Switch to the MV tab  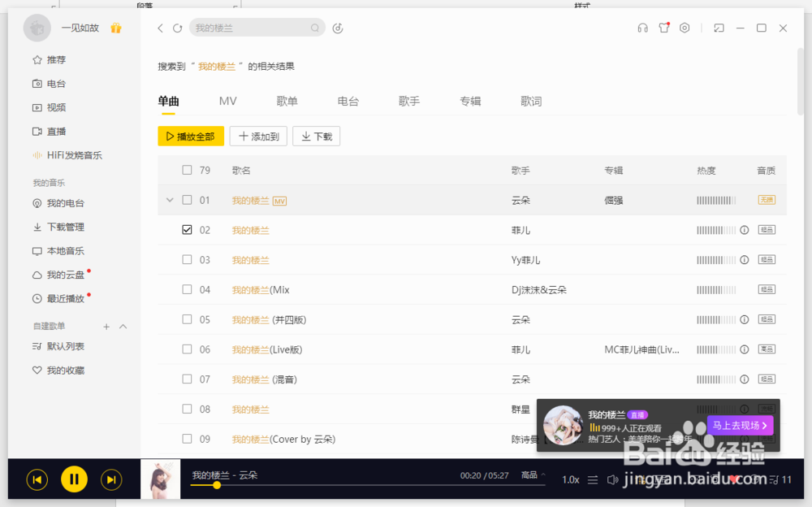[x=228, y=101]
